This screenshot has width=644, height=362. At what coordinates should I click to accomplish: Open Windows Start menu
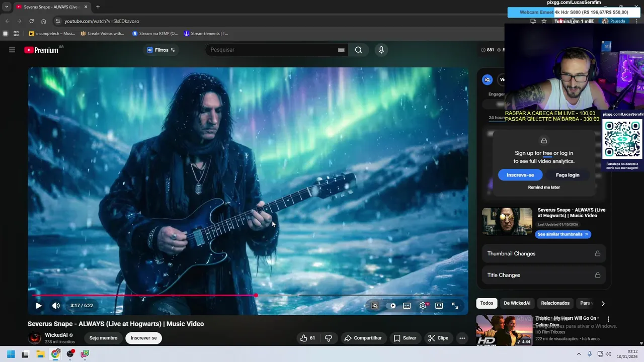click(x=11, y=354)
